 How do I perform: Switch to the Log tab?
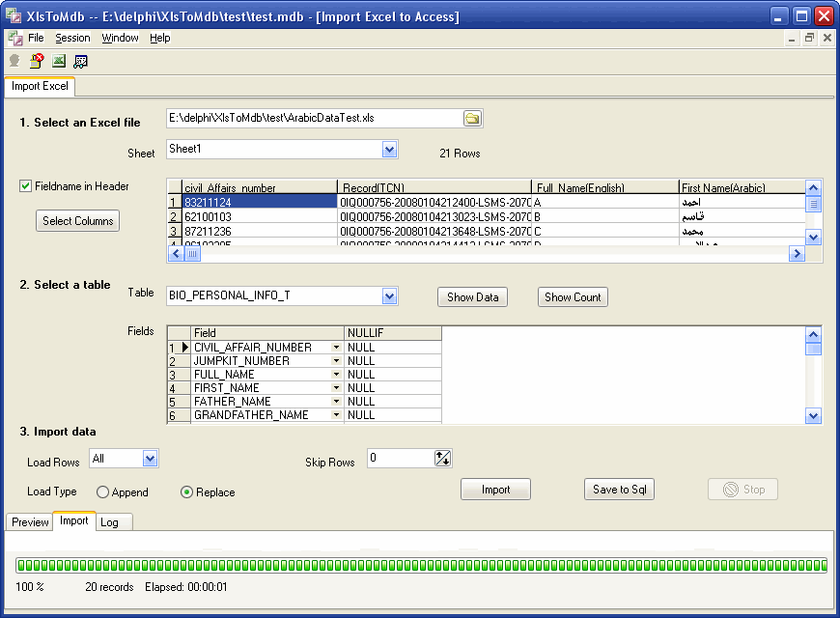(x=109, y=522)
